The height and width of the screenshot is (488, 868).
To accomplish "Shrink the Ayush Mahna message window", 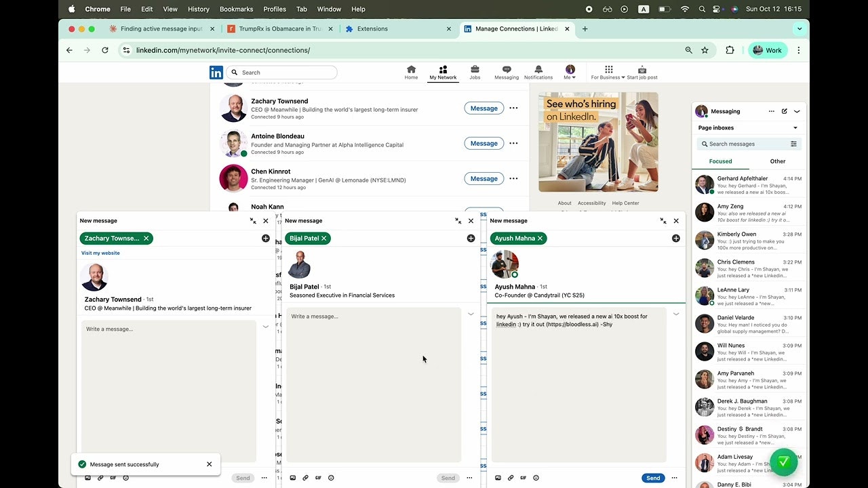I will click(663, 221).
